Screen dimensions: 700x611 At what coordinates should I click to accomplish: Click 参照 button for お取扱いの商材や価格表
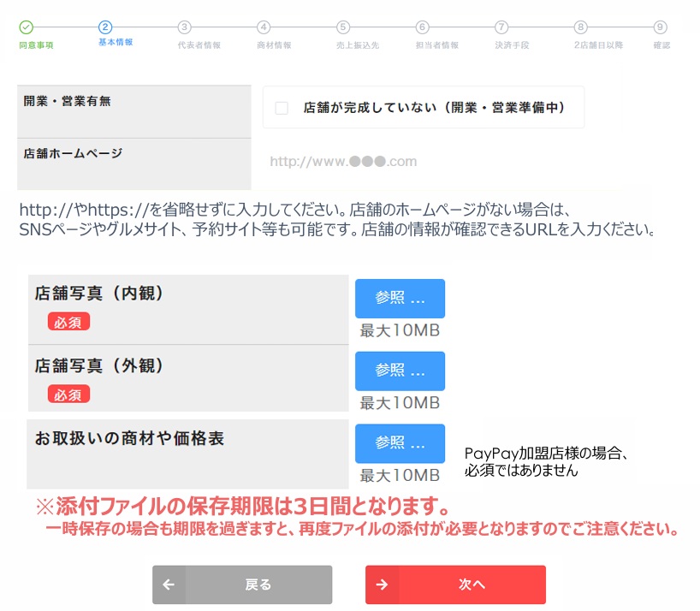[x=400, y=443]
